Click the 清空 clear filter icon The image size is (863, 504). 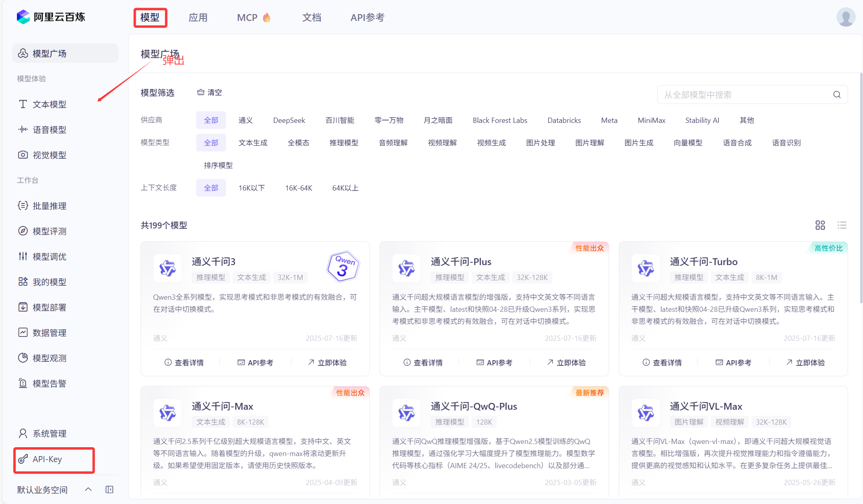tap(201, 92)
